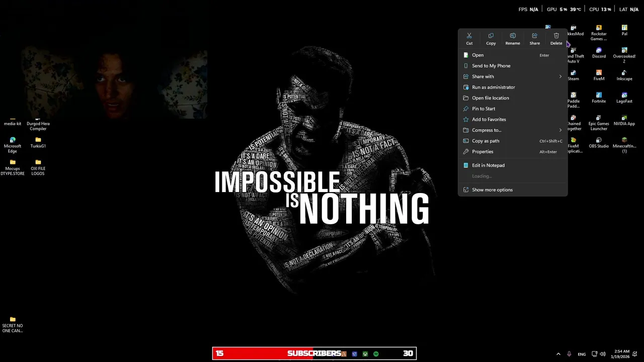The height and width of the screenshot is (362, 644).
Task: Click the SUBSCRIBERS progress bar
Action: pyautogui.click(x=314, y=353)
